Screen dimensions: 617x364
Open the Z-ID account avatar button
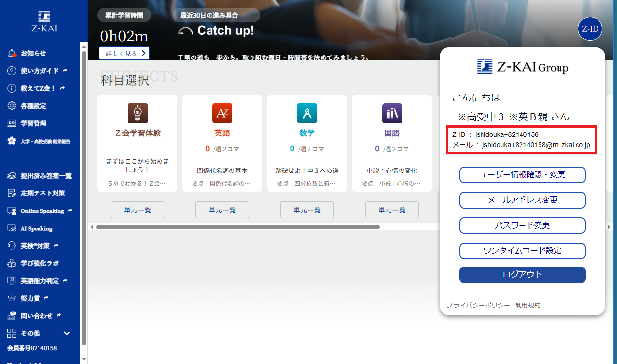(590, 29)
